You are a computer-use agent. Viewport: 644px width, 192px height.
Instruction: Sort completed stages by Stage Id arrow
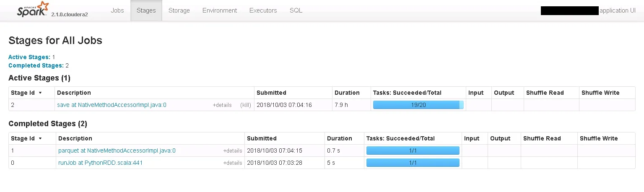click(40, 138)
